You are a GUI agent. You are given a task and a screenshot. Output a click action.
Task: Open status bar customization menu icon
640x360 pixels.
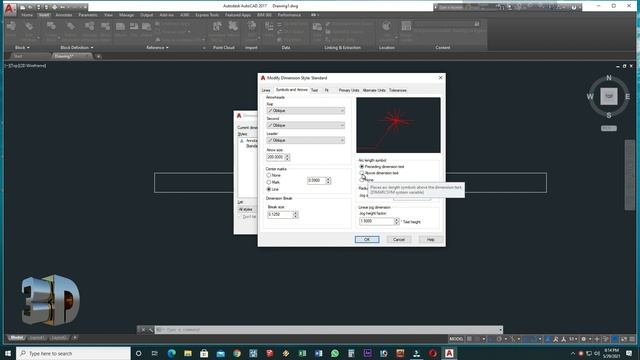click(x=632, y=339)
